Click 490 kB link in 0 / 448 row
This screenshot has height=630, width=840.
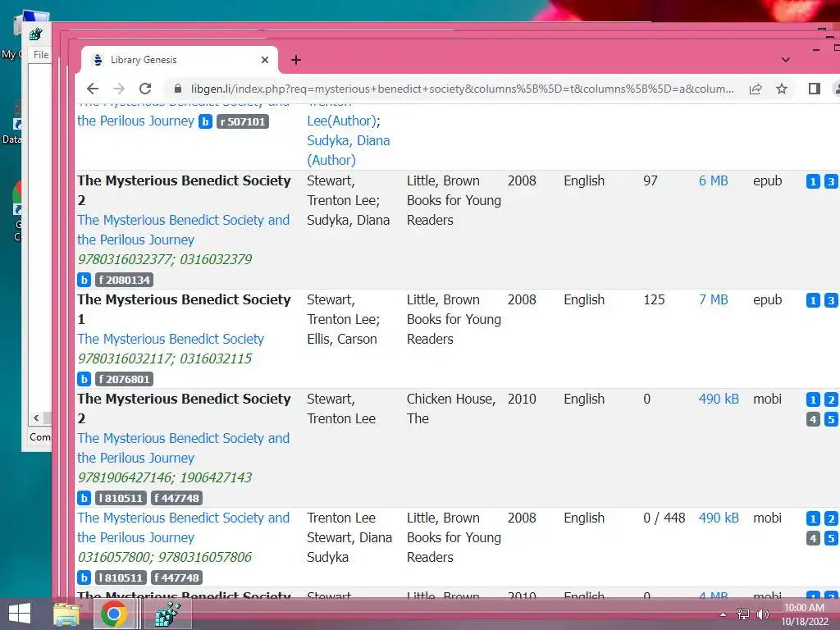(x=719, y=518)
